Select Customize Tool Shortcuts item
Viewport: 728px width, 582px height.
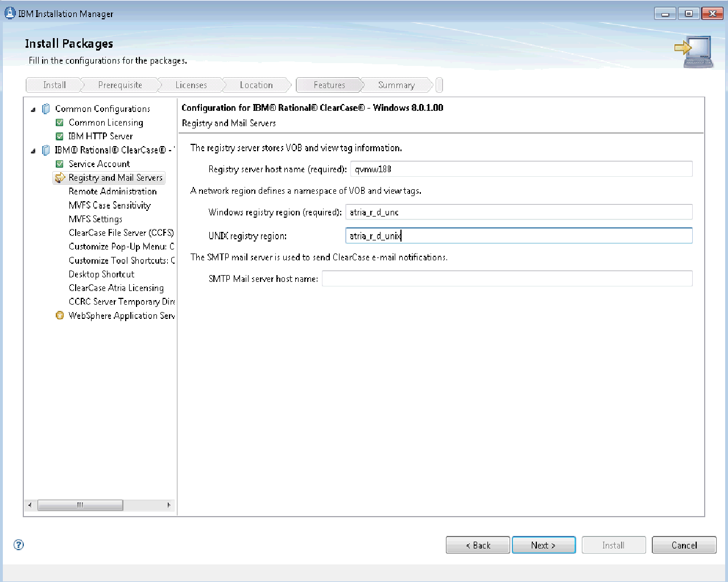(121, 260)
